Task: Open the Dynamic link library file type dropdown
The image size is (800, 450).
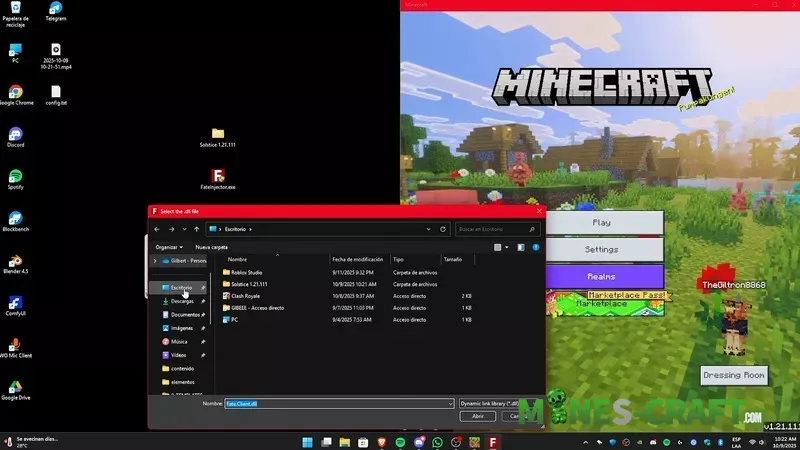Action: [500, 403]
